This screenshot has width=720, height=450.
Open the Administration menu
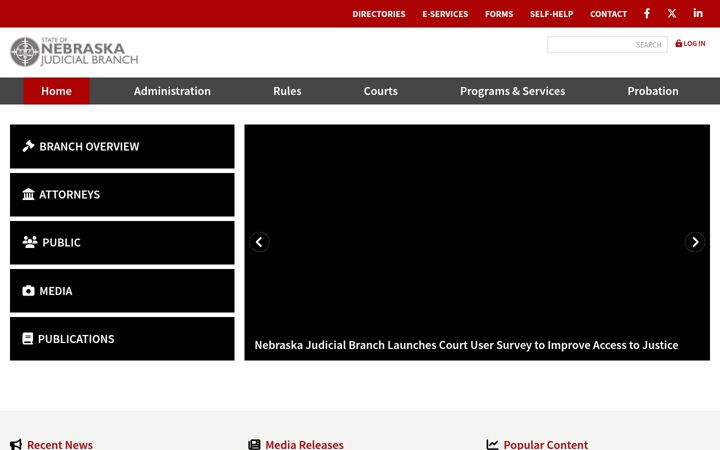tap(172, 91)
